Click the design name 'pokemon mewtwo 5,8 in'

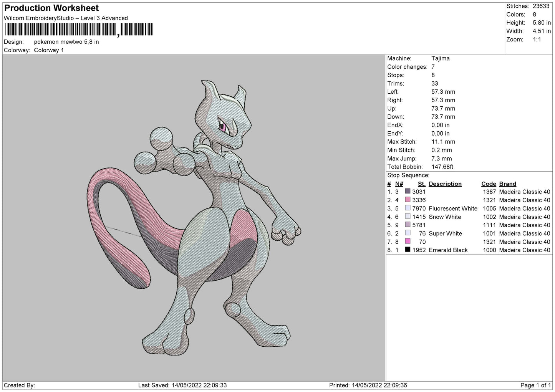pos(66,42)
